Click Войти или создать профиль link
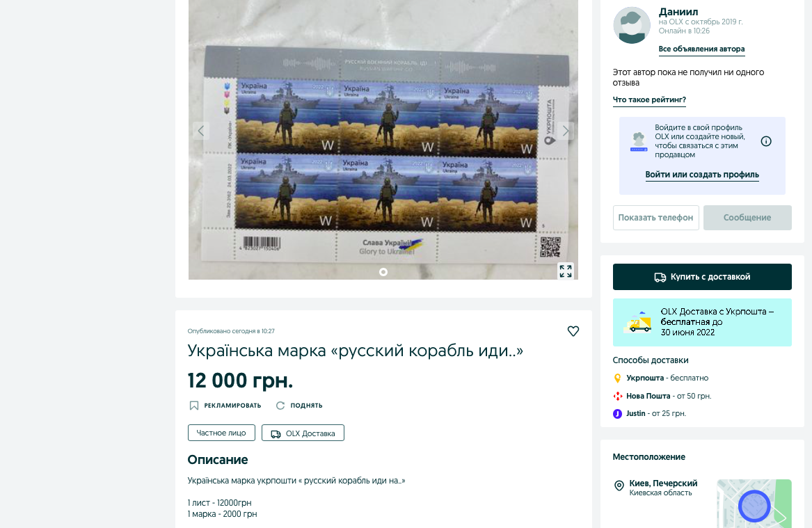Viewport: 812px width, 528px height. 702,175
